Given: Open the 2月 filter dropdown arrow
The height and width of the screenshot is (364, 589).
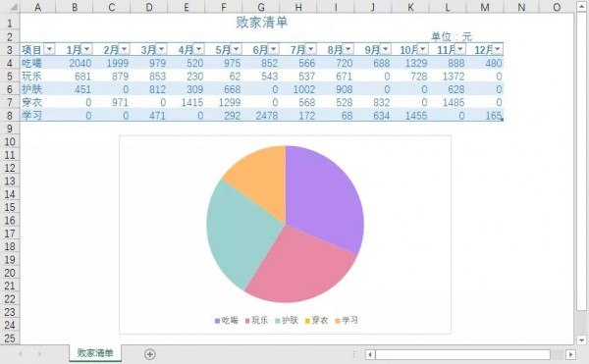Looking at the screenshot, I should click(124, 49).
